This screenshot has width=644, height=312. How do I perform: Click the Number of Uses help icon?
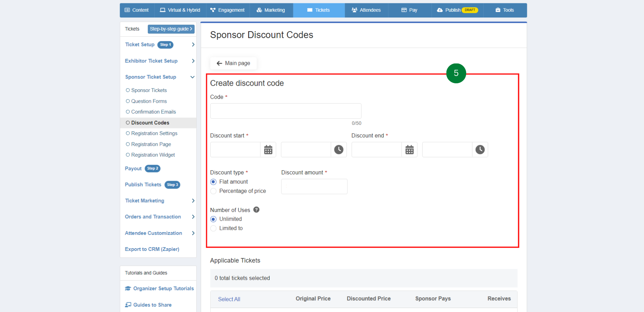pyautogui.click(x=256, y=210)
